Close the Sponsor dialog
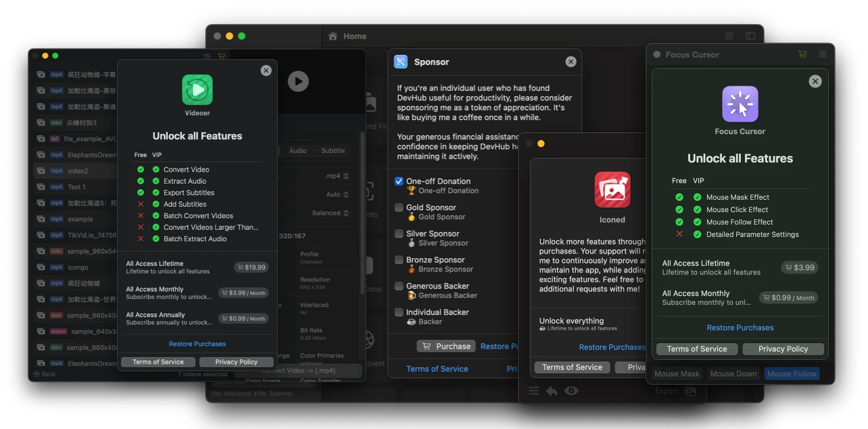Viewport: 868px width, 429px height. click(x=571, y=61)
